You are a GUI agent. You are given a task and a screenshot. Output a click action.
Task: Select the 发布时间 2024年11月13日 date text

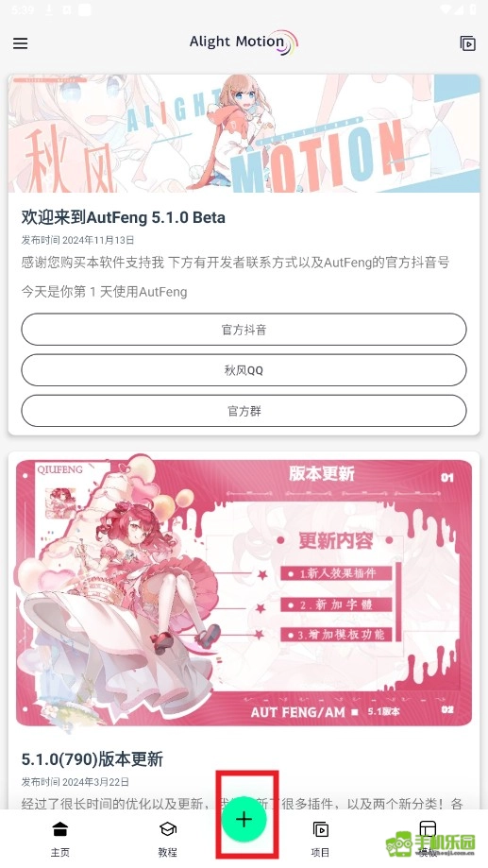77,240
